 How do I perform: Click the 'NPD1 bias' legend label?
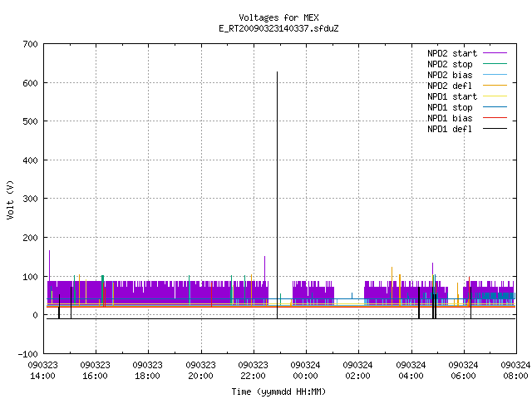pyautogui.click(x=450, y=118)
